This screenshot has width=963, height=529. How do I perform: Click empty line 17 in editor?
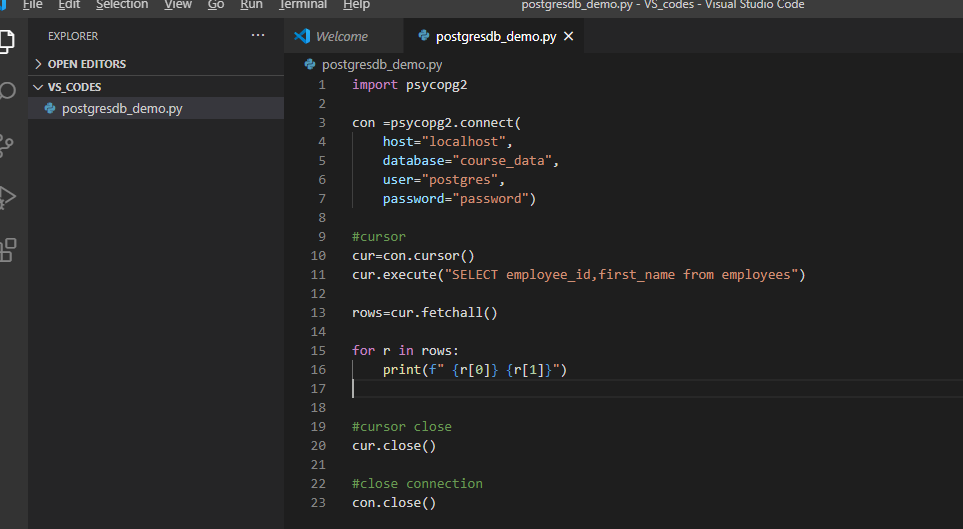pos(657,389)
